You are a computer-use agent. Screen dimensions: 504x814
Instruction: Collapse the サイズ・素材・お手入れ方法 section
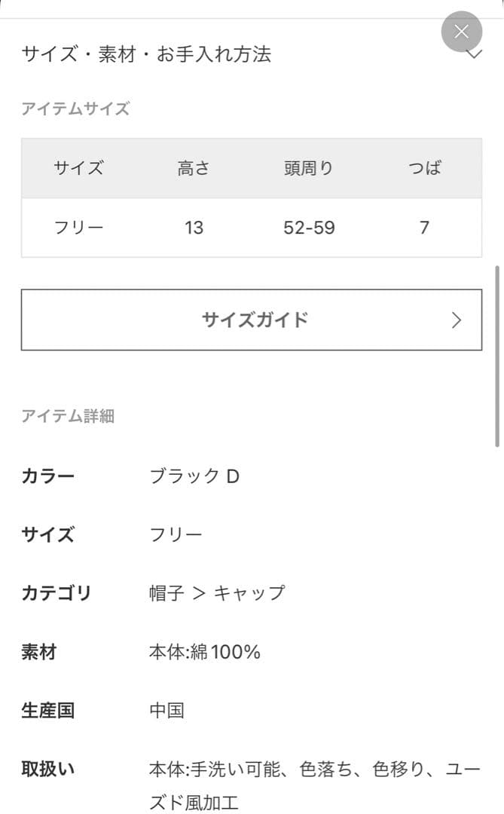(475, 54)
